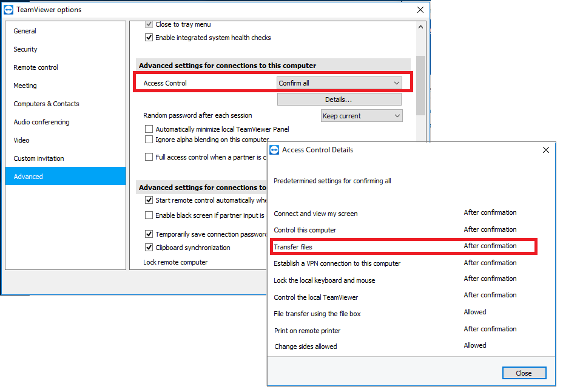Check Full access control when partner connects
Screen dimensions: 563x392
(149, 157)
